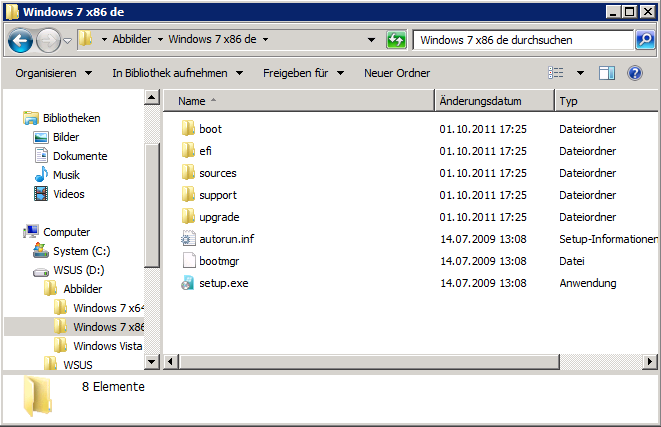Toggle the preview pane icon
The width and height of the screenshot is (661, 427).
tap(607, 73)
